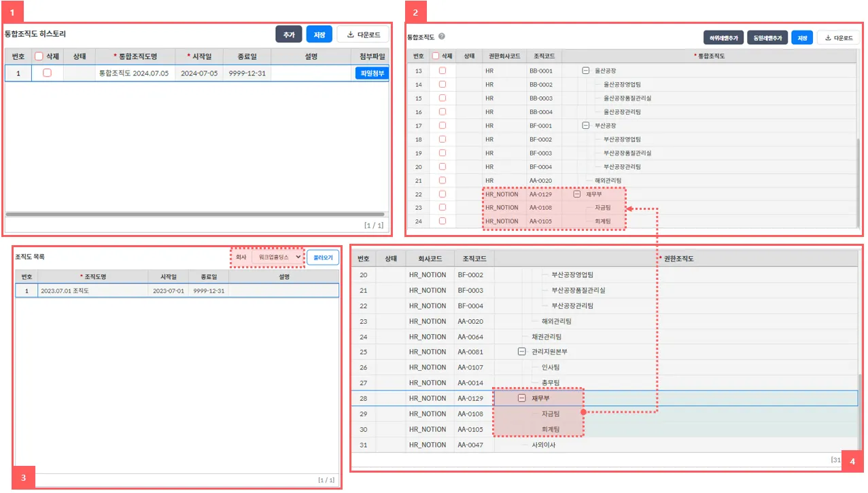
Task: Select 울산공장관리팀 in 통합조직도 tree
Action: pyautogui.click(x=623, y=111)
